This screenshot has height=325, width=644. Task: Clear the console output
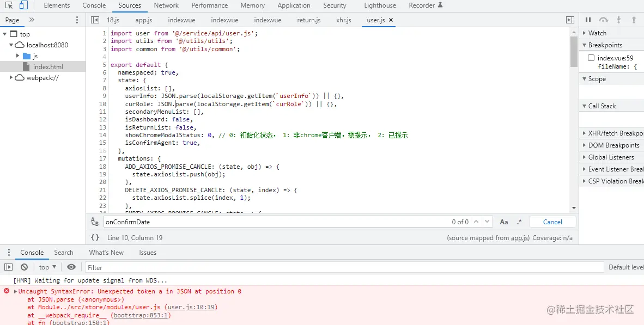coord(24,267)
